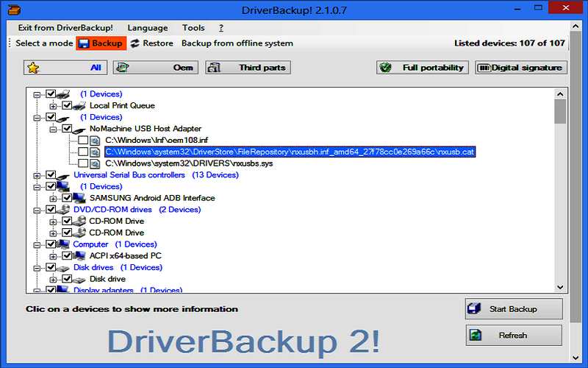Click the Start Backup button
Screen dimensions: 588x368
coord(514,308)
